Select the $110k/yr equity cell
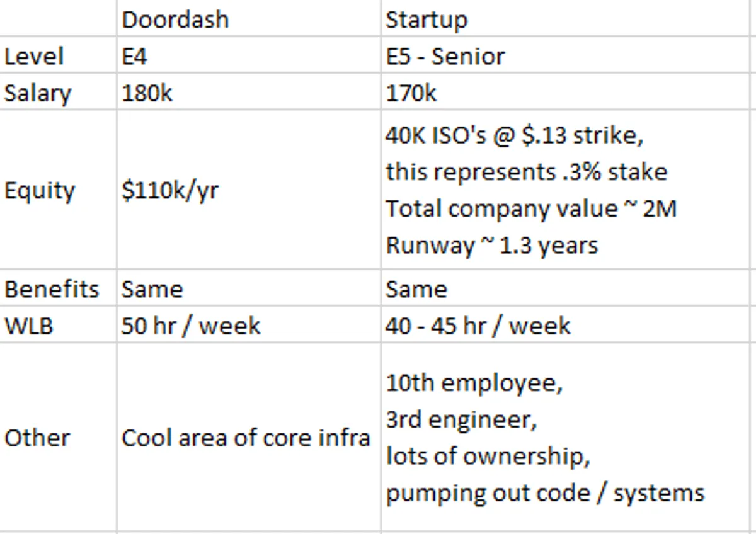Image resolution: width=756 pixels, height=534 pixels. [x=170, y=190]
